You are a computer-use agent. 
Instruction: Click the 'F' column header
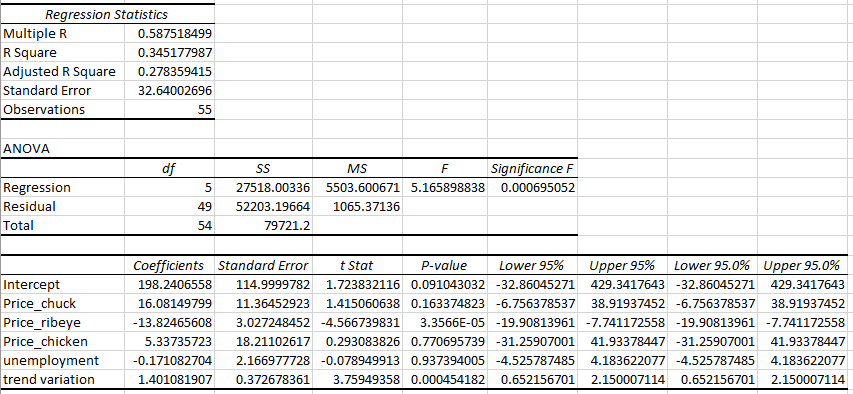(445, 169)
